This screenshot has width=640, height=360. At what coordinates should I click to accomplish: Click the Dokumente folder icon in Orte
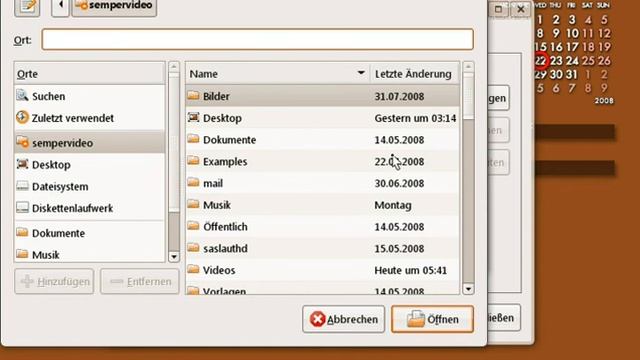click(22, 233)
